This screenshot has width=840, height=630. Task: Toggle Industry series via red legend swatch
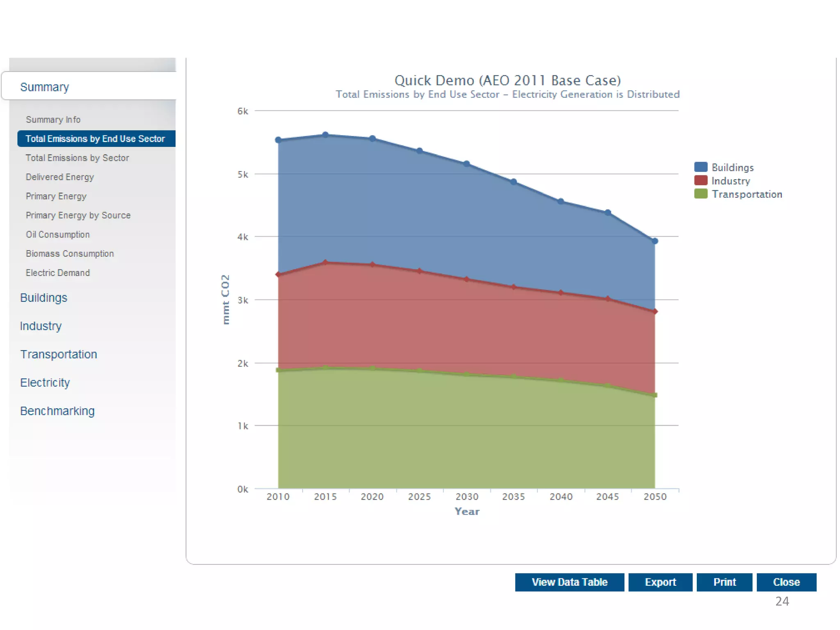coord(701,180)
